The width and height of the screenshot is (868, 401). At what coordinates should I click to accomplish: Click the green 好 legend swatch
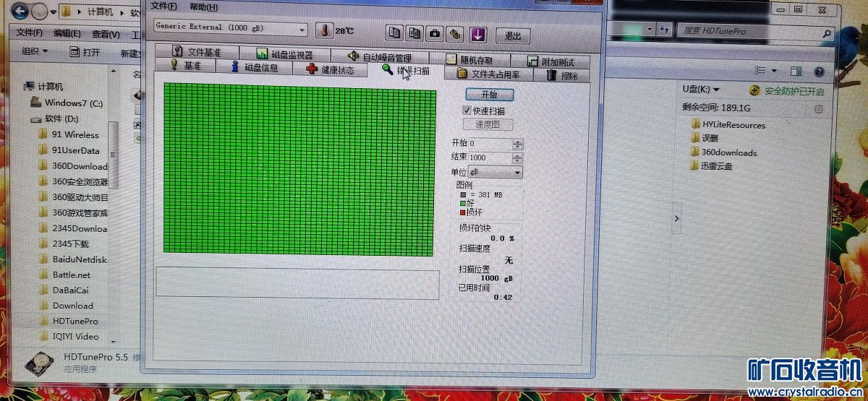click(463, 204)
